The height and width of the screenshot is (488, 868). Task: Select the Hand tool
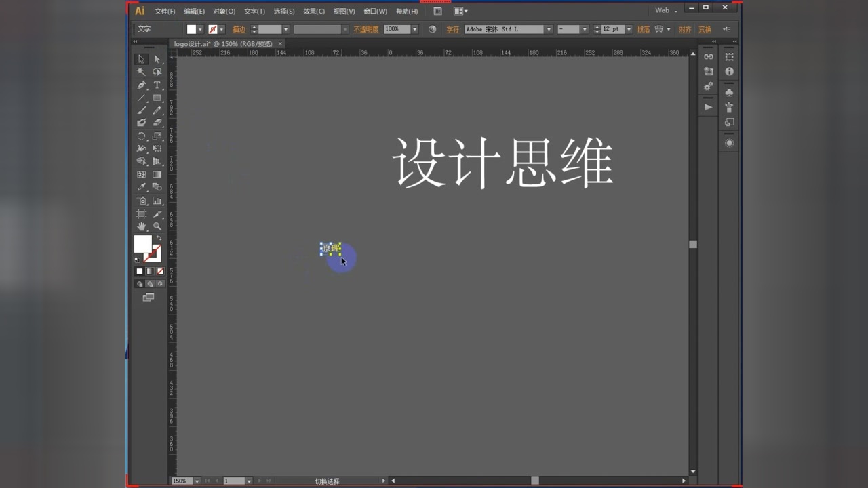point(142,226)
